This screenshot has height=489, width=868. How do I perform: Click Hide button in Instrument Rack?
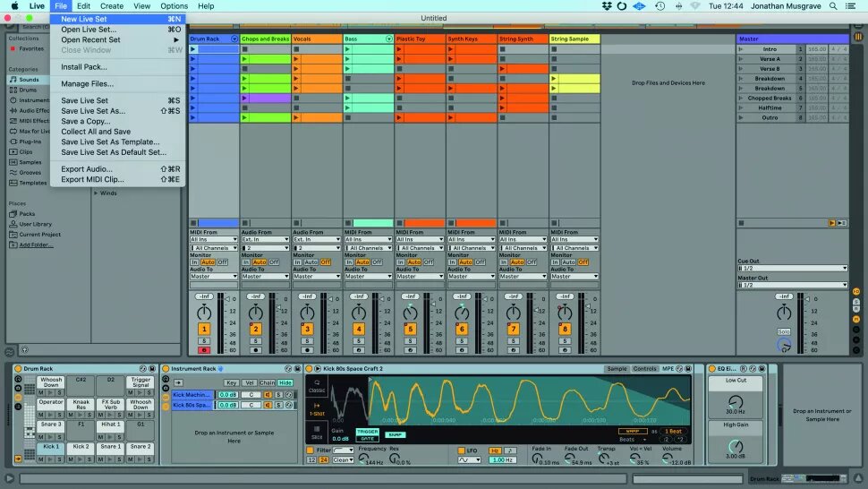[285, 382]
